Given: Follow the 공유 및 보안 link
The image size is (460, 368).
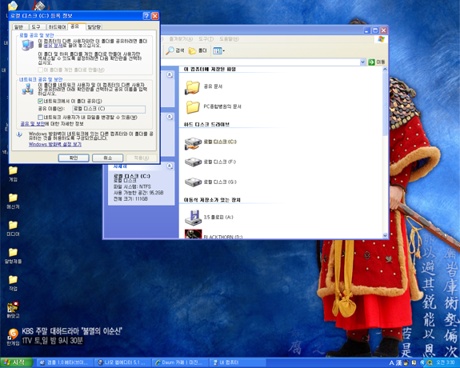Looking at the screenshot, I should point(32,124).
